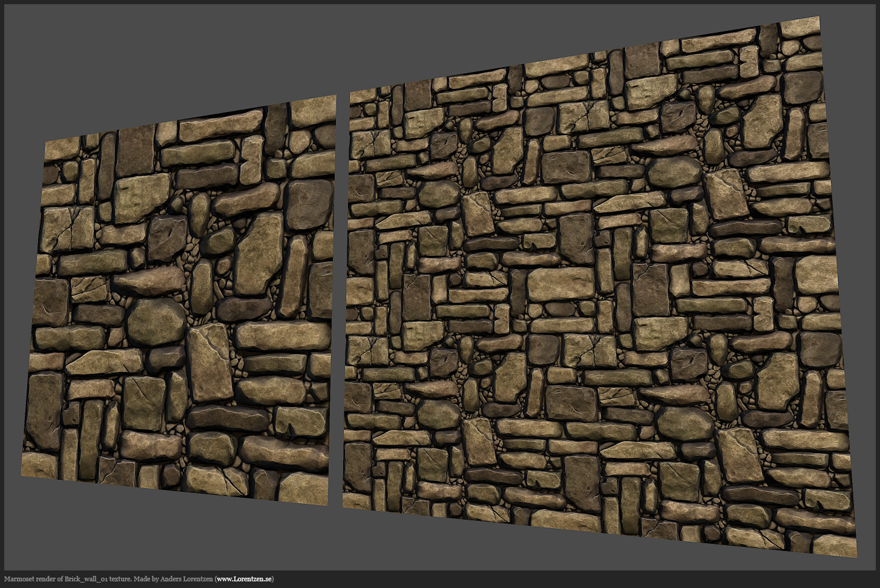Image resolution: width=880 pixels, height=588 pixels.
Task: Click the right tiled brick wall panel
Action: coord(599,287)
